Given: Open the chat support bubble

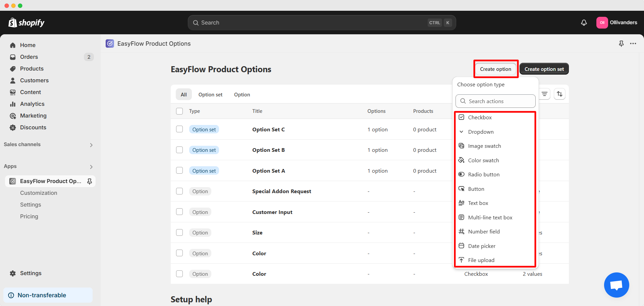Looking at the screenshot, I should 616,285.
